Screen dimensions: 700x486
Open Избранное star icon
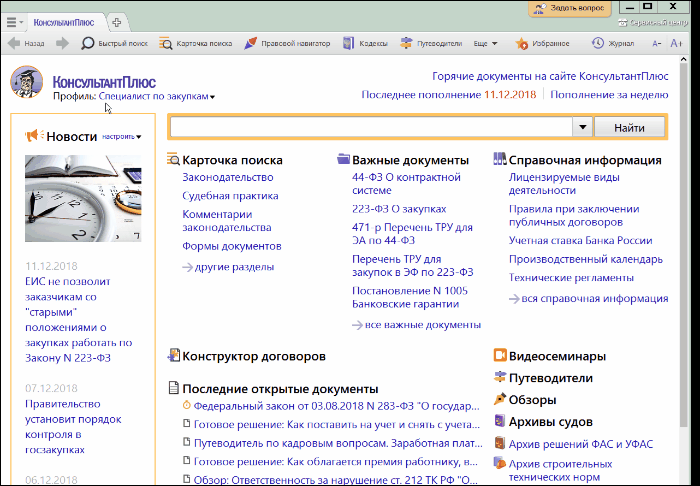pos(521,43)
